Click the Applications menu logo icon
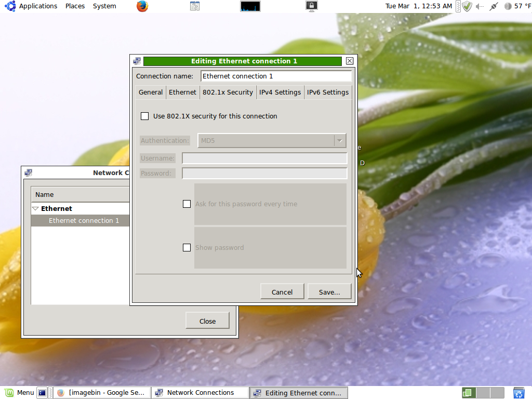 tap(10, 6)
